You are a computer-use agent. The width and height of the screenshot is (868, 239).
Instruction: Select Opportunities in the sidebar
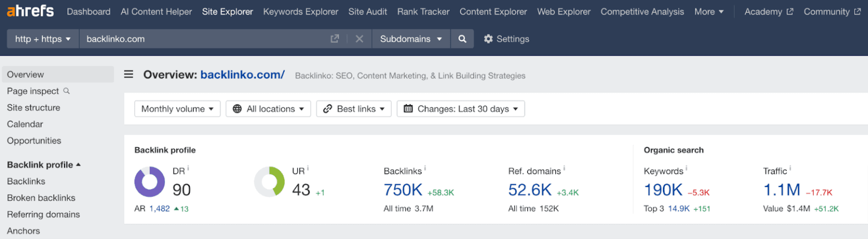pos(34,141)
